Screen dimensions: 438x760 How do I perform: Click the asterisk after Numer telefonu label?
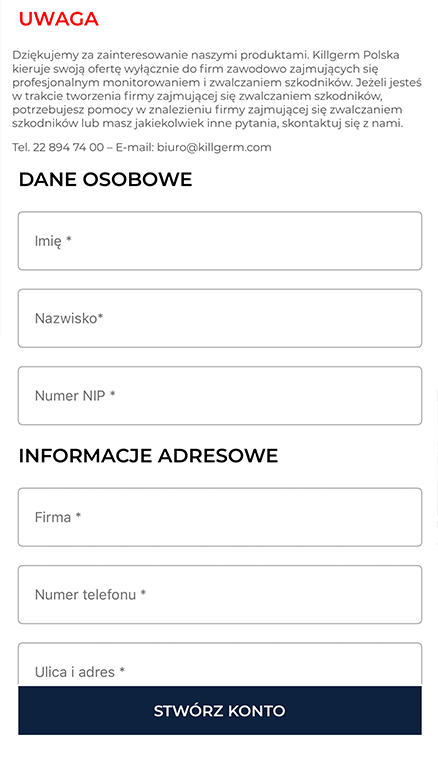coord(143,592)
